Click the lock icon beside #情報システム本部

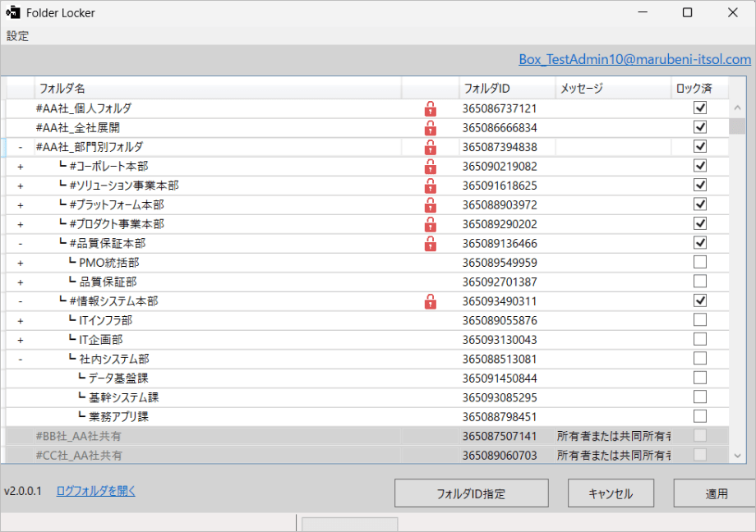(430, 301)
